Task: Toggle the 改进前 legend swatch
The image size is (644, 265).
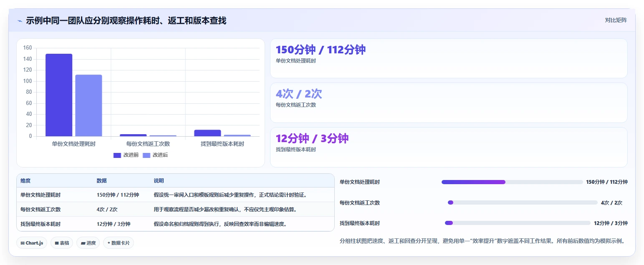Action: click(x=117, y=155)
